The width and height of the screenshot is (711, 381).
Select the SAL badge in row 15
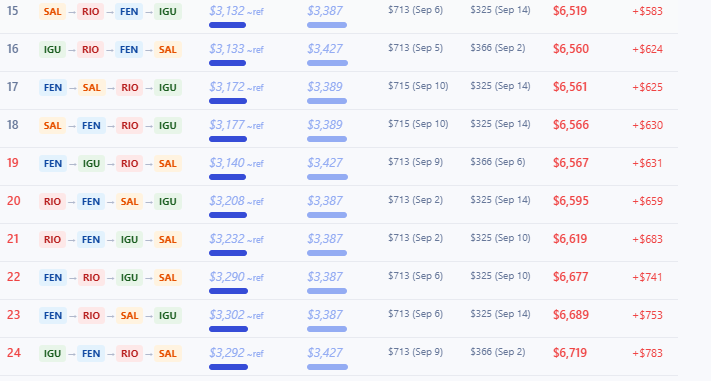pyautogui.click(x=53, y=12)
